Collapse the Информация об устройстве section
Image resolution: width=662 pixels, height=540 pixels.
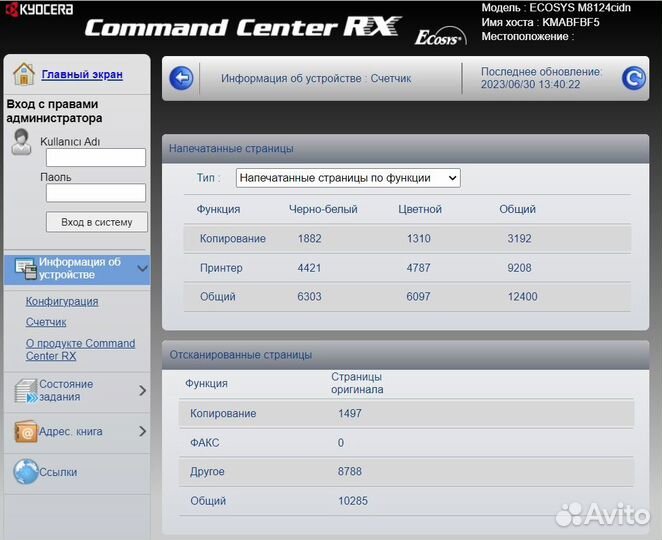coord(142,268)
